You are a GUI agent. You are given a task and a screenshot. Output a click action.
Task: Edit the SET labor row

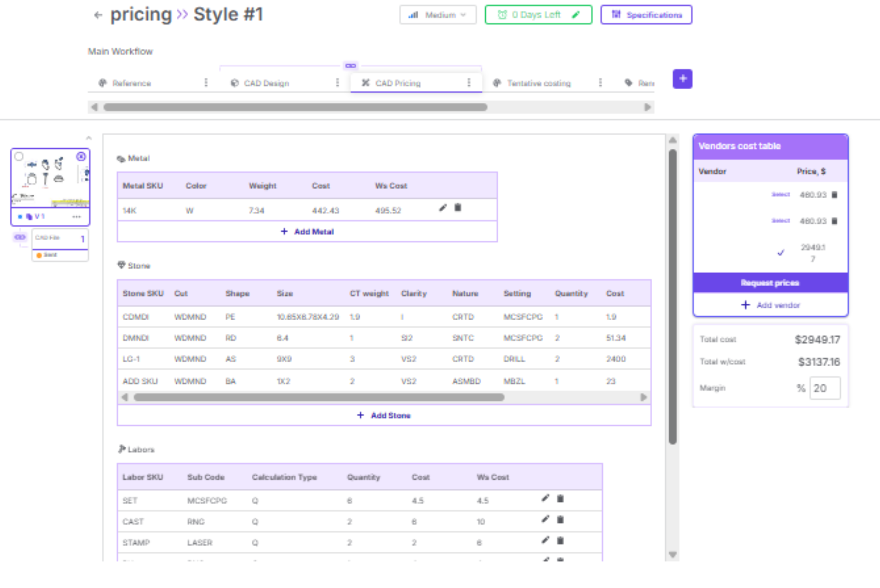pyautogui.click(x=545, y=498)
